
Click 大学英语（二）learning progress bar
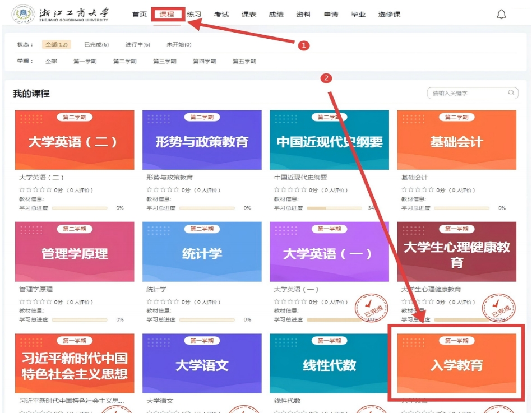tap(80, 208)
